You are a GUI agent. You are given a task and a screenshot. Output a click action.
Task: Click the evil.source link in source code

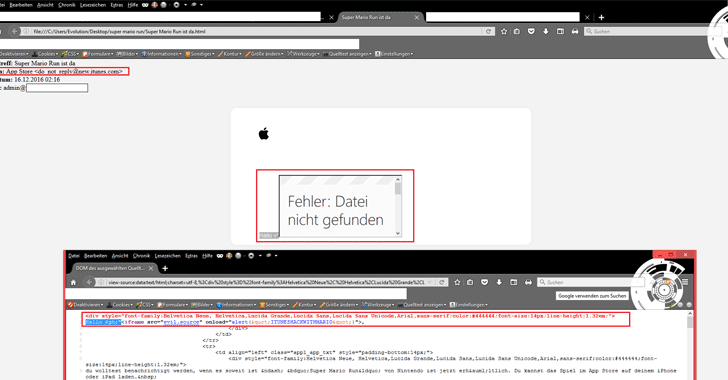tap(181, 322)
